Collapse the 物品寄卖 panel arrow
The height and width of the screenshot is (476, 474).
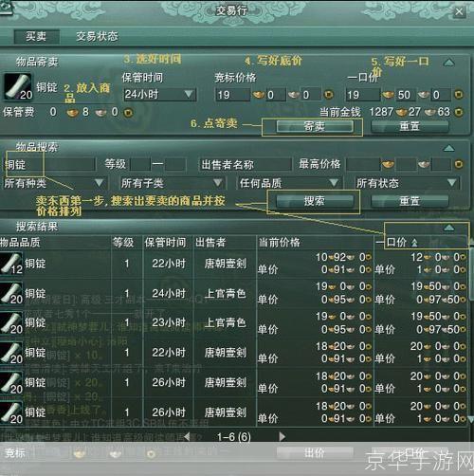(448, 63)
